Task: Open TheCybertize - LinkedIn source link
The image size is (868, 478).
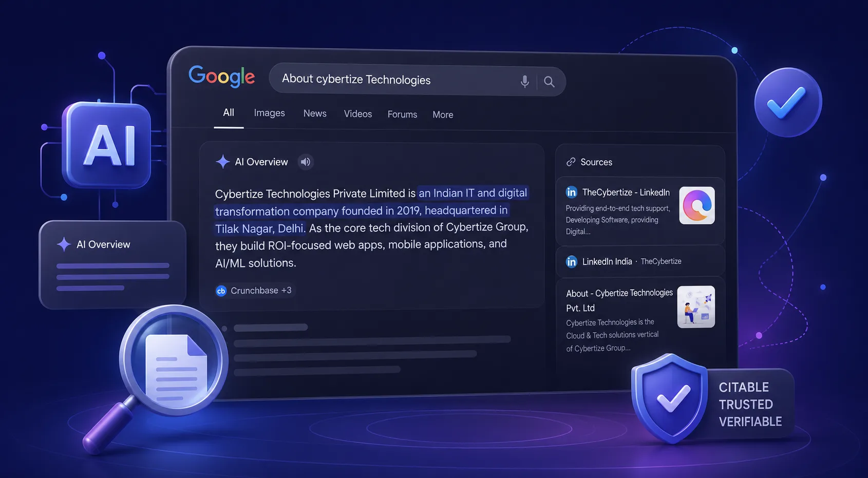Action: click(x=626, y=193)
